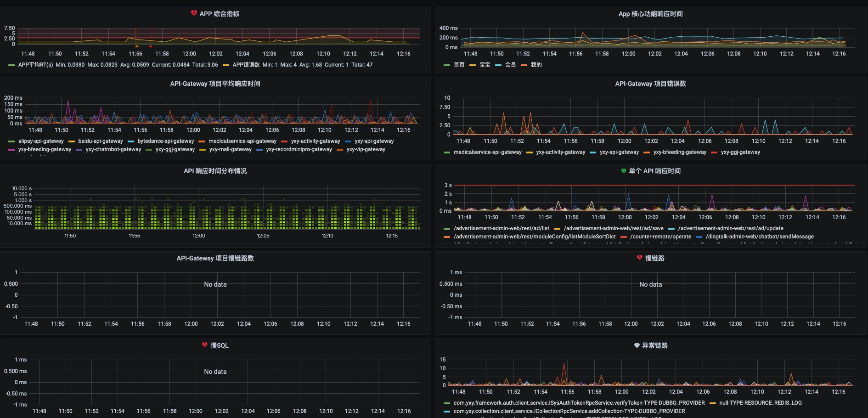
Task: Toggle the APP错误数 series in the legend
Action: (x=246, y=65)
